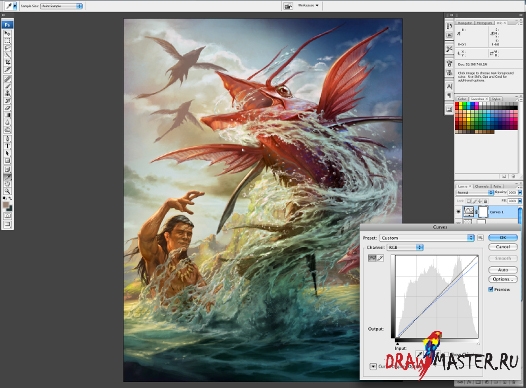Select the Move tool in the toolbox
Viewport: 526px width, 388px height.
tap(7, 33)
